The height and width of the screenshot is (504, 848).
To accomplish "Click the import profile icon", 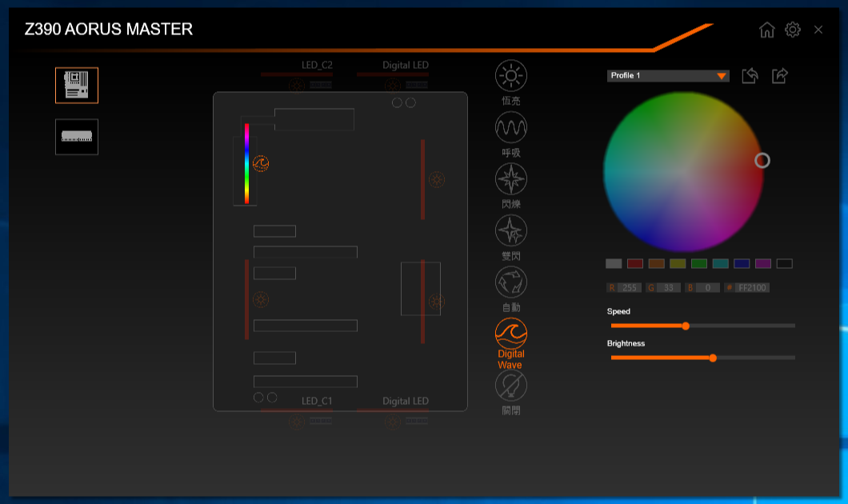I will point(750,76).
